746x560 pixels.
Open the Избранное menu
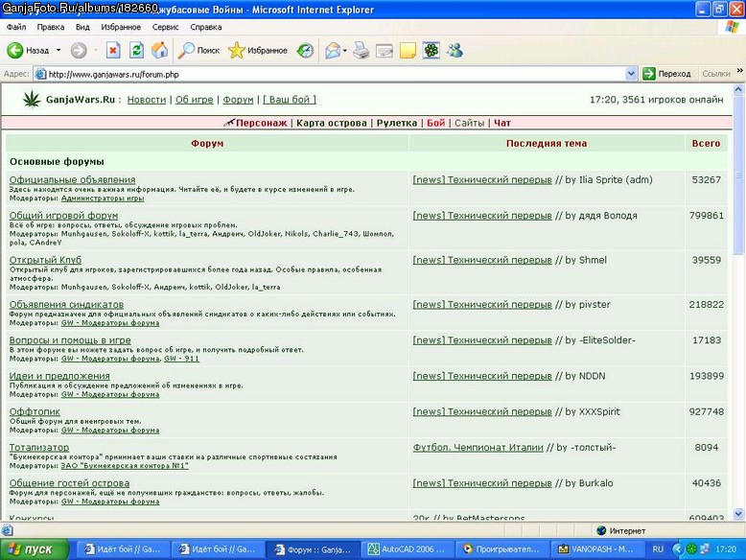tap(121, 27)
